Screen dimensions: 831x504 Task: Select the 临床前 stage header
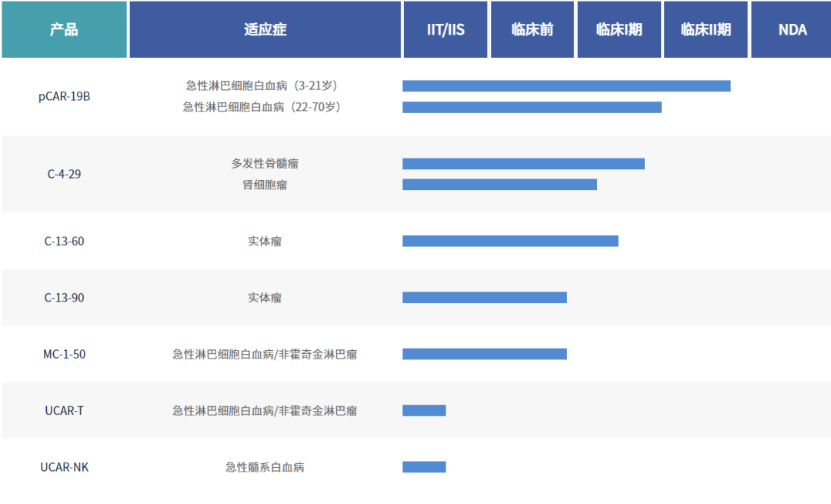pyautogui.click(x=532, y=30)
